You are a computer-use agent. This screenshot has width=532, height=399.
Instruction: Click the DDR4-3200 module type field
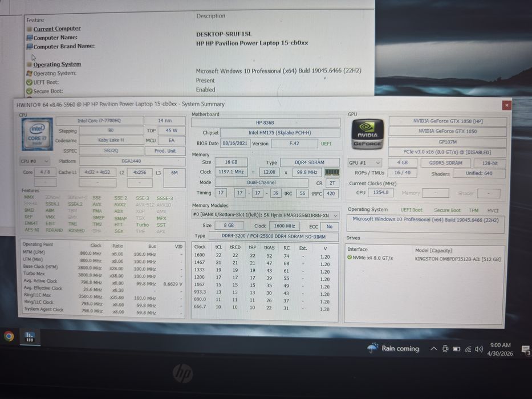pyautogui.click(x=274, y=237)
